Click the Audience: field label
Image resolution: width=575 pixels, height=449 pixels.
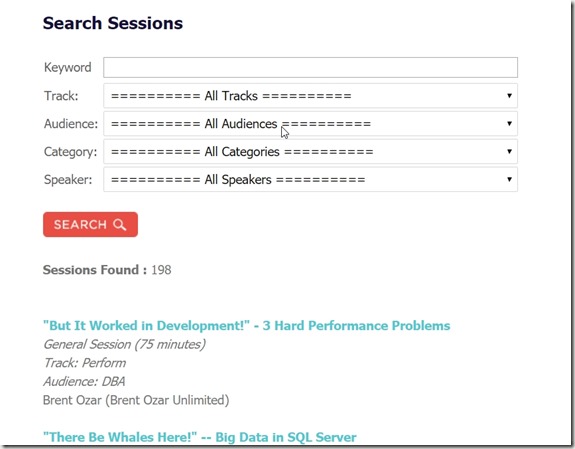click(x=71, y=124)
